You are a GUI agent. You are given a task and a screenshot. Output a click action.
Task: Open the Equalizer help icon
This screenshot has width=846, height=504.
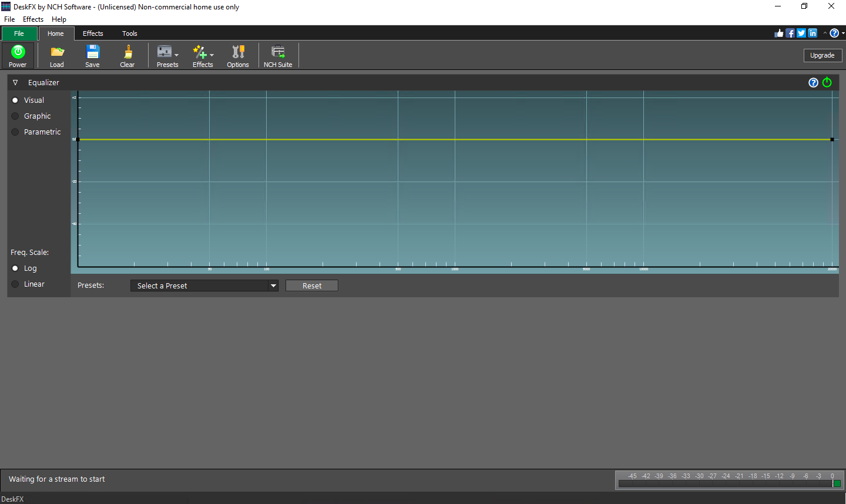(813, 82)
